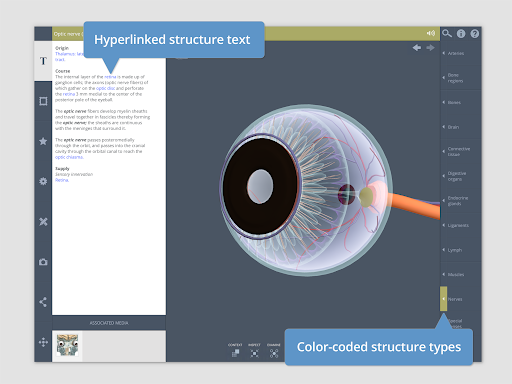Open the text description panel (T icon)
Viewport: 512px width, 384px height.
[x=43, y=61]
